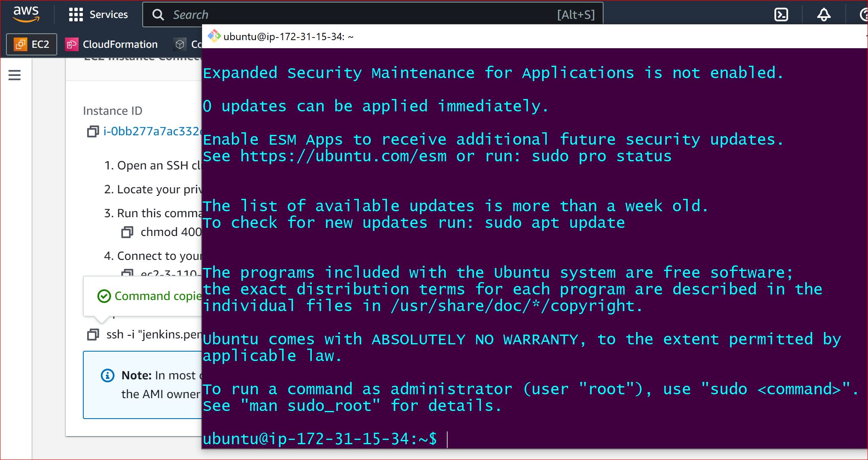
Task: Select the EC2 favorites shortcut
Action: point(32,44)
